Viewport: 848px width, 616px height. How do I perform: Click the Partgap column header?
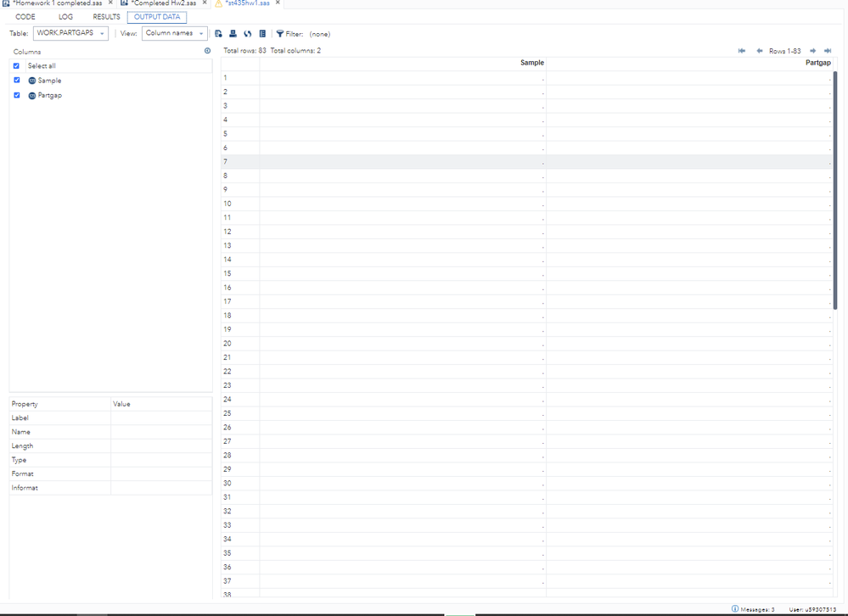coord(689,63)
